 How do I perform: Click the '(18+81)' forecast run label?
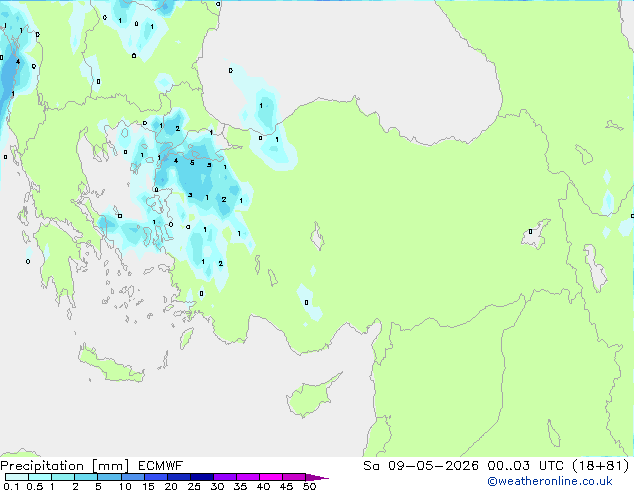click(x=601, y=466)
